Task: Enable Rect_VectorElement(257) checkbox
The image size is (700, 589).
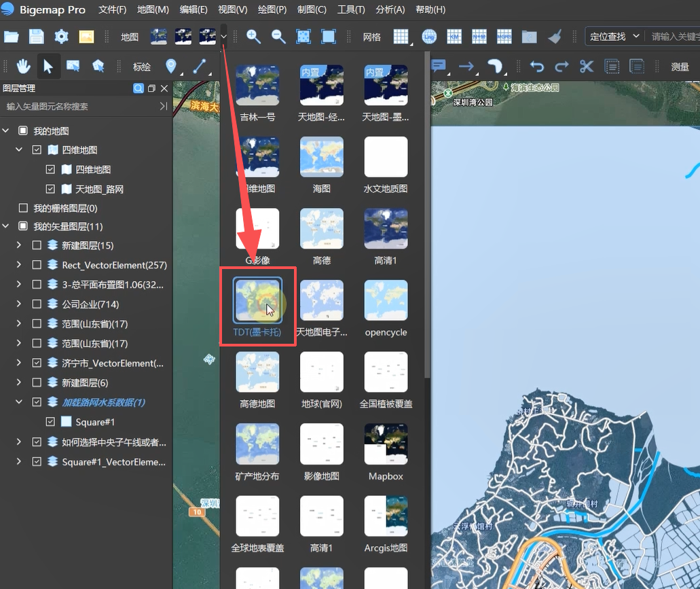Action: pos(37,265)
